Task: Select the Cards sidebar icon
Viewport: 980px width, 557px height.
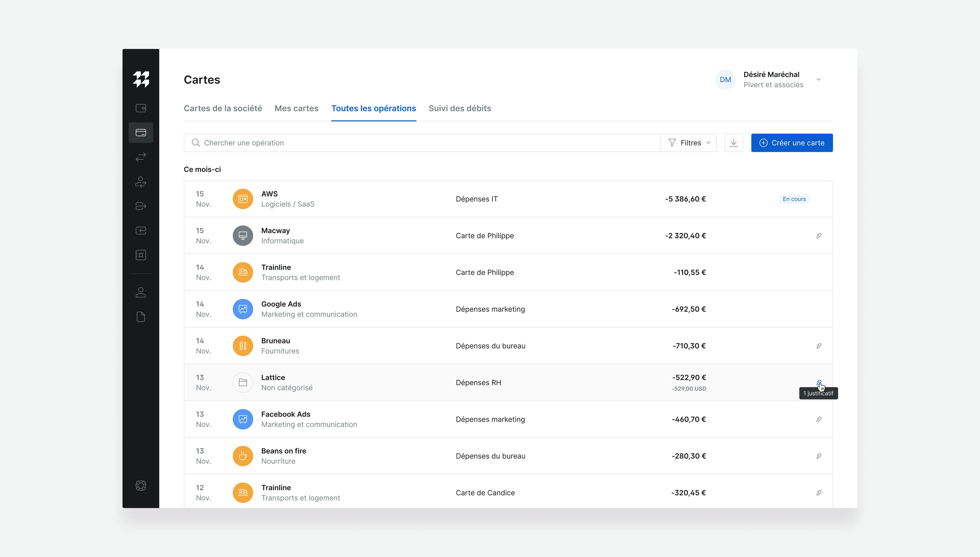Action: pos(141,133)
